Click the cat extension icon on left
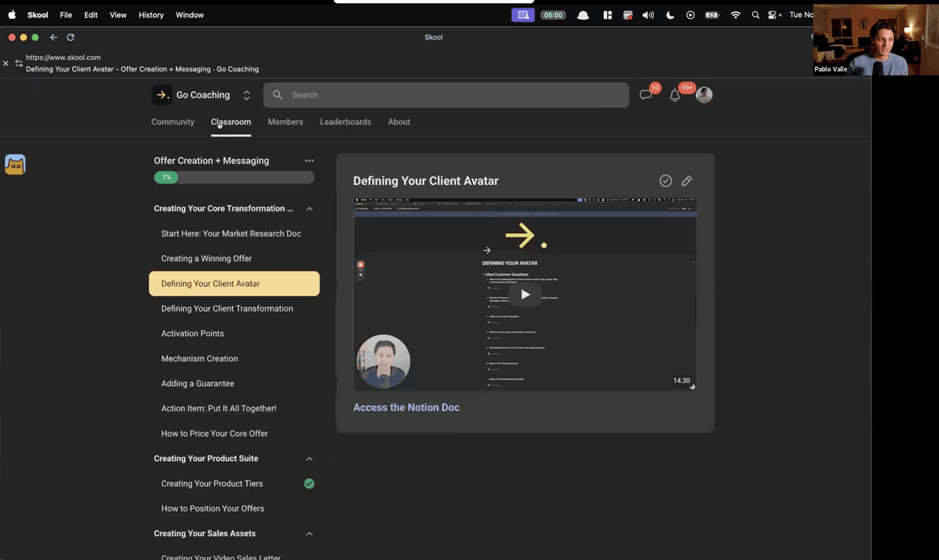 click(15, 164)
